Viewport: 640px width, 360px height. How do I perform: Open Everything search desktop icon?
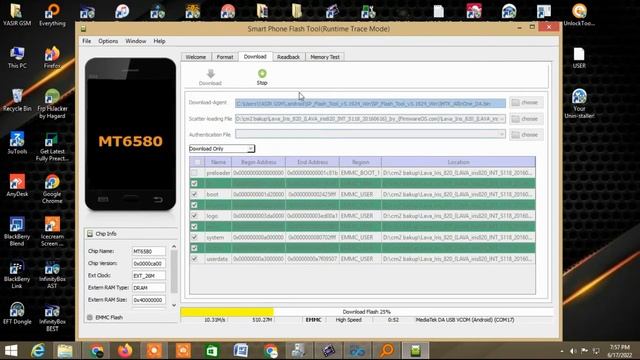tap(52, 15)
